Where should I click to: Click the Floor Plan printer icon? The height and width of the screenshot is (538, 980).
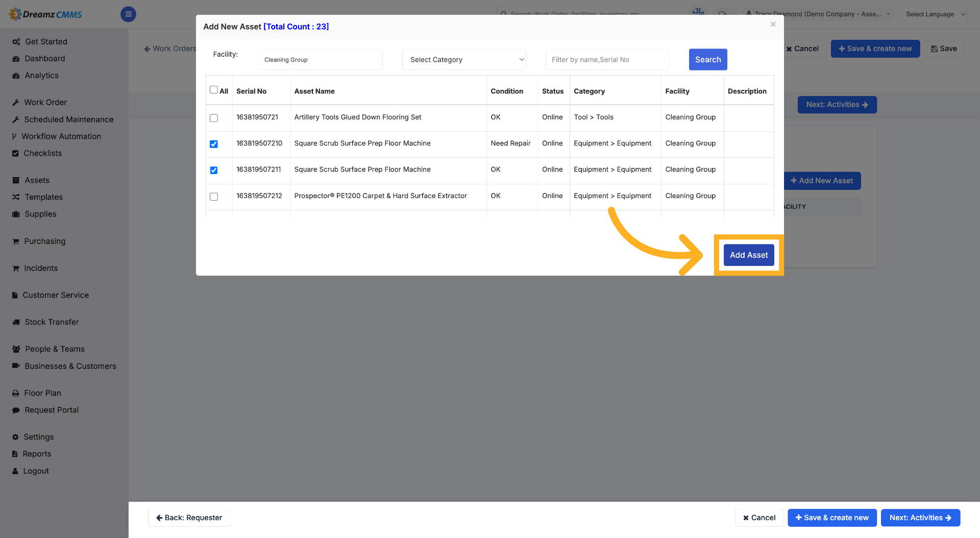(16, 393)
